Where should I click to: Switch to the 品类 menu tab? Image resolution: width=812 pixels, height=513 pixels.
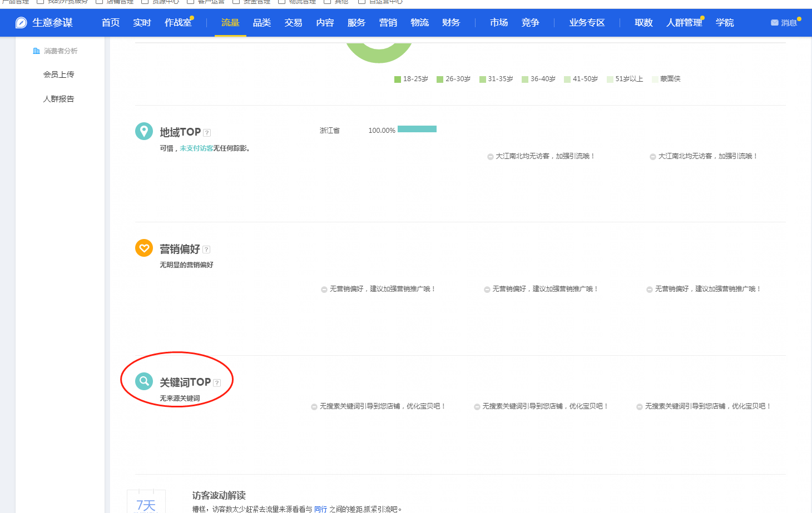(262, 23)
